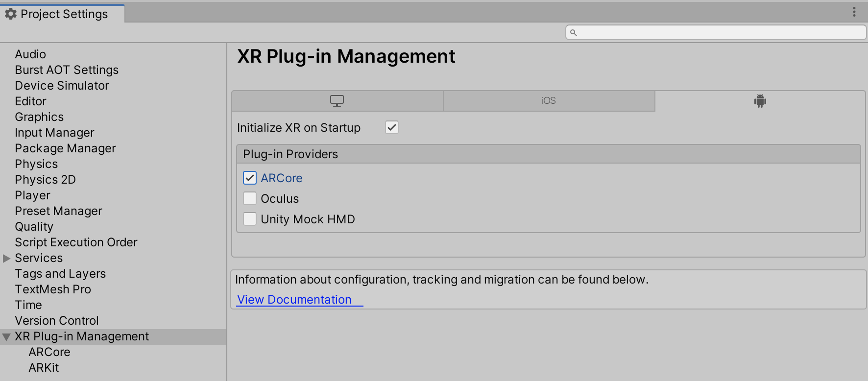Open the kebab menu in the window corner

(854, 12)
